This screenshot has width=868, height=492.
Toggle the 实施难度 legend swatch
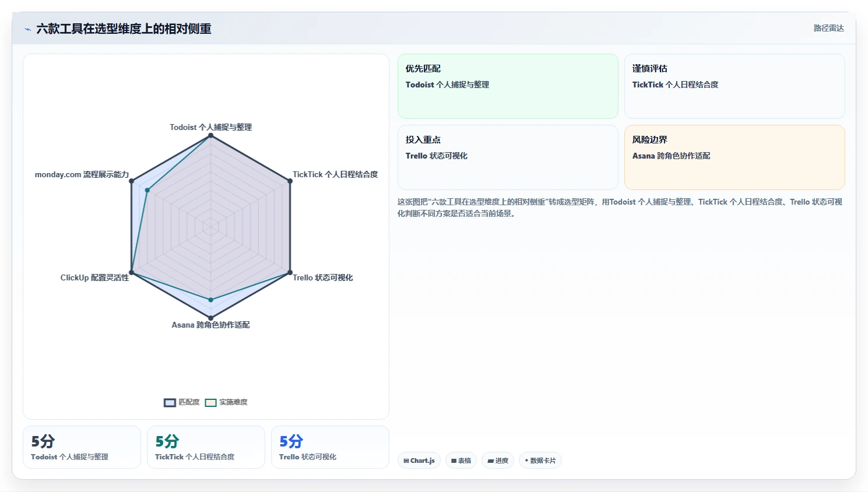pyautogui.click(x=210, y=403)
